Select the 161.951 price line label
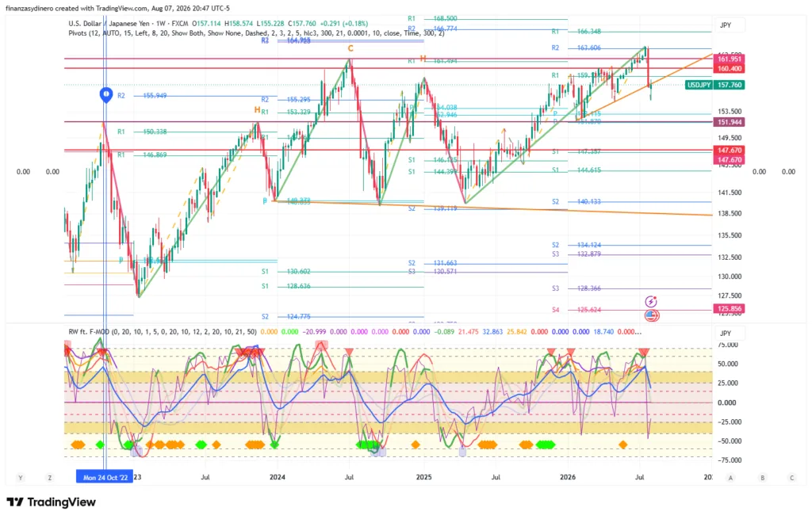 point(730,59)
